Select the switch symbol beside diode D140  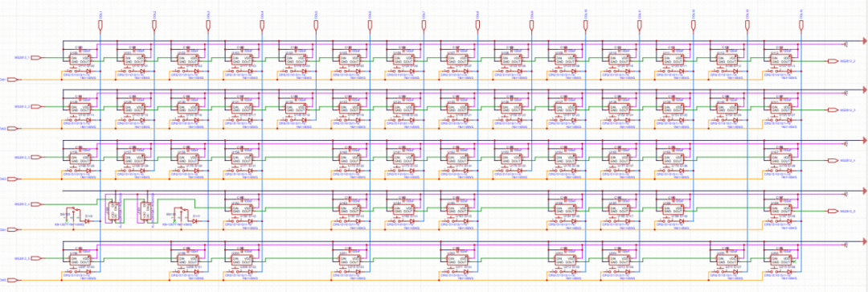tap(74, 213)
